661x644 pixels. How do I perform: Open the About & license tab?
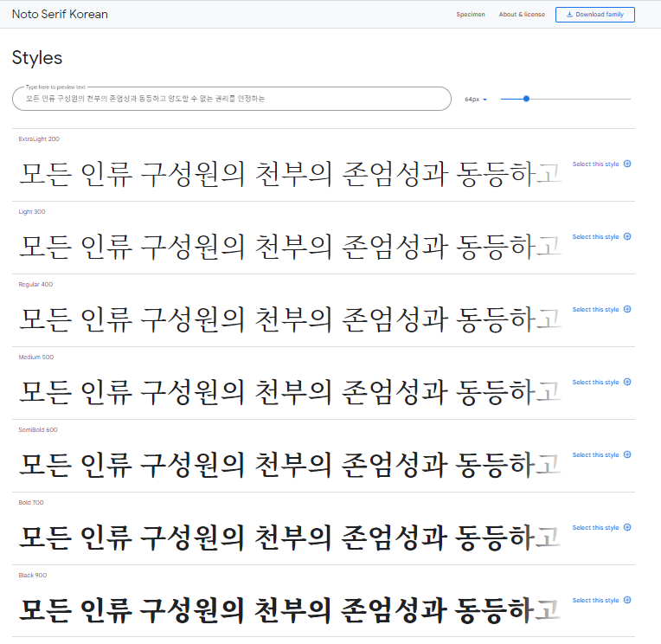point(522,15)
